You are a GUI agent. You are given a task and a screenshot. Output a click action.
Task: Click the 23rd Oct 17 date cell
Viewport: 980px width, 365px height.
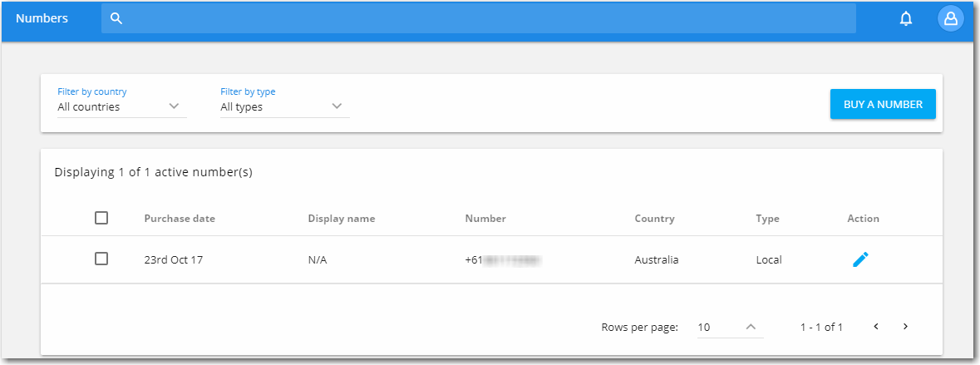click(x=173, y=260)
